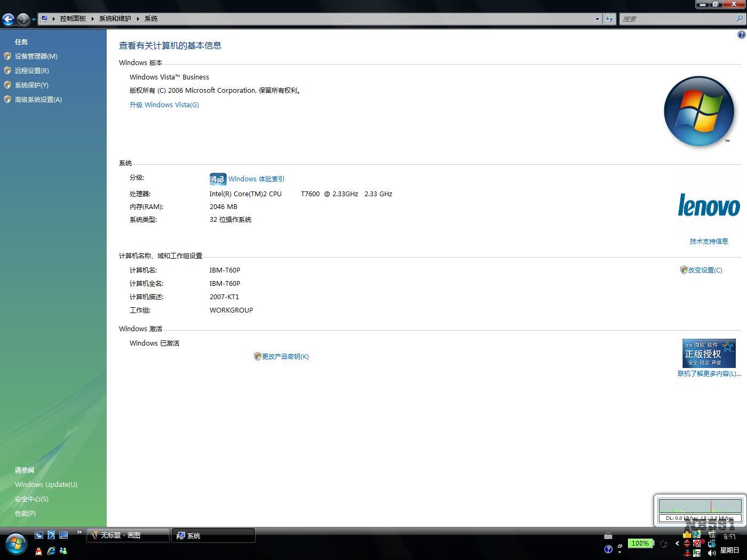Click the help question mark icon
747x560 pixels.
(x=741, y=35)
